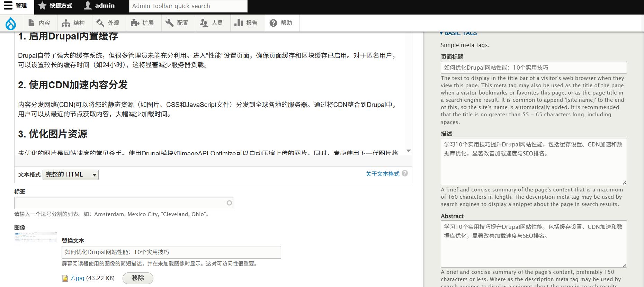This screenshot has width=644, height=287.
Task: Click the resize grip of Abstract textarea
Action: point(624,265)
